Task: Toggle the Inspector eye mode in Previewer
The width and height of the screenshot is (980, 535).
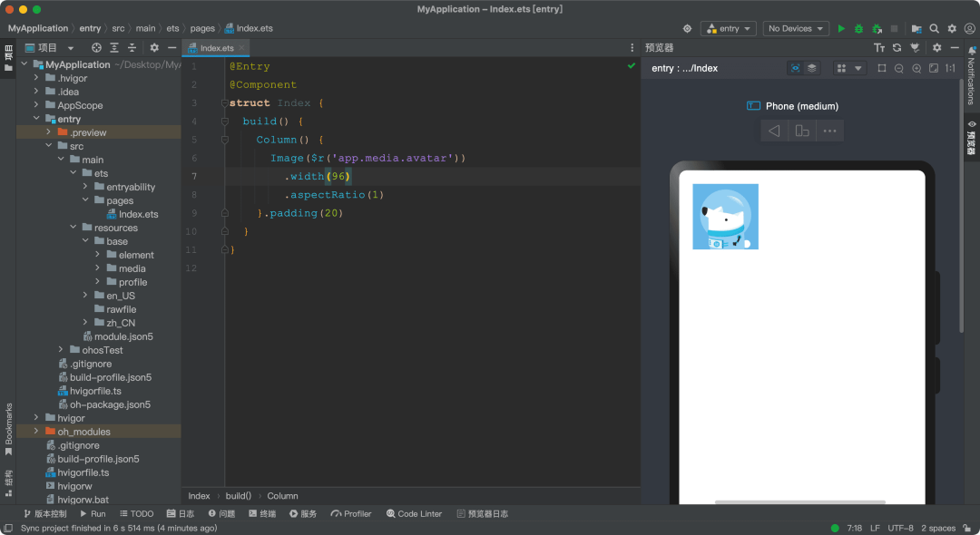Action: click(795, 69)
